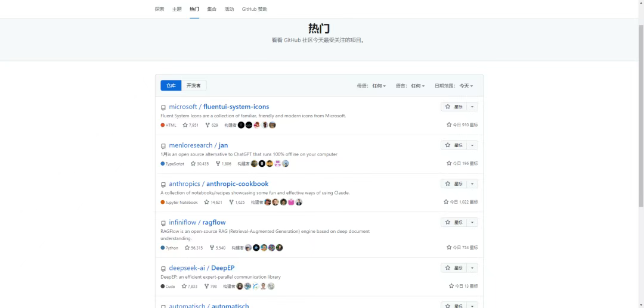
Task: Click repository icon beside anthropic-cookbook
Action: (x=163, y=185)
